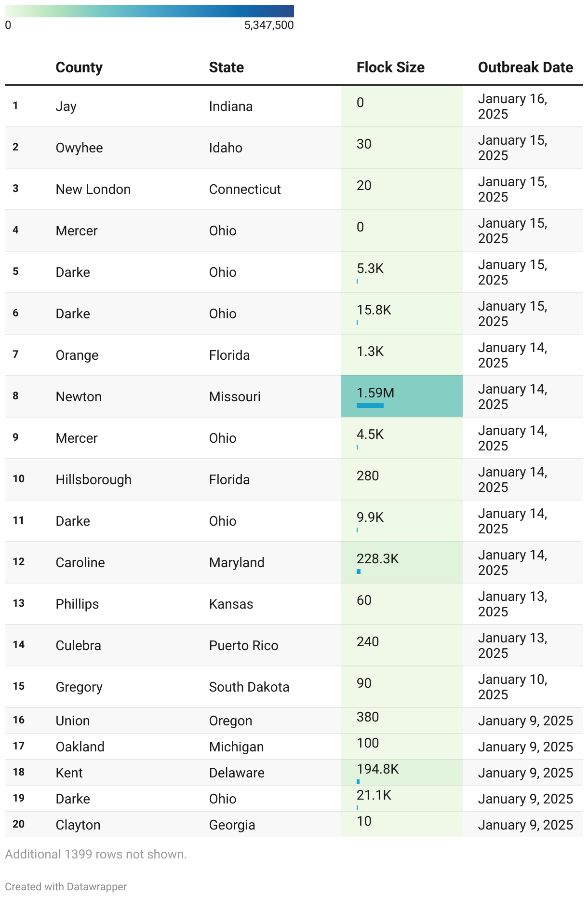588x898 pixels.
Task: Select the Newton county cell
Action: coord(79,396)
